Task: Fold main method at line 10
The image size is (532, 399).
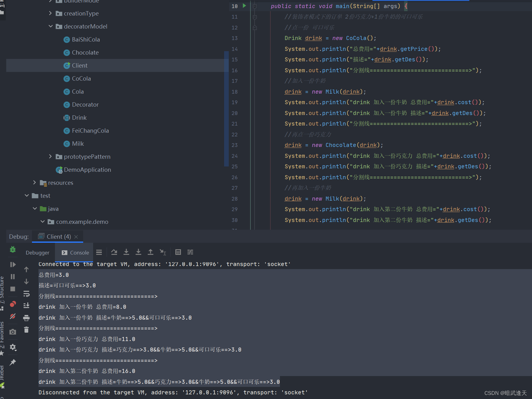Action: (255, 6)
